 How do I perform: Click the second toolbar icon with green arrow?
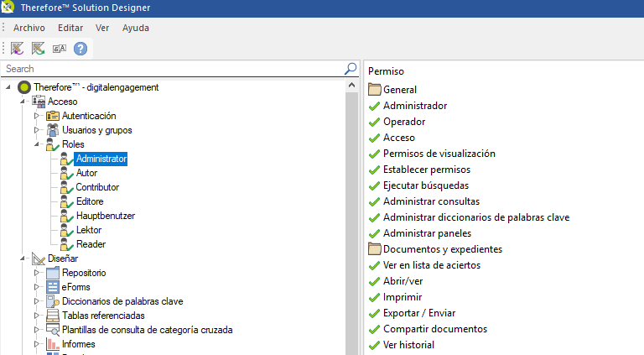click(x=39, y=49)
